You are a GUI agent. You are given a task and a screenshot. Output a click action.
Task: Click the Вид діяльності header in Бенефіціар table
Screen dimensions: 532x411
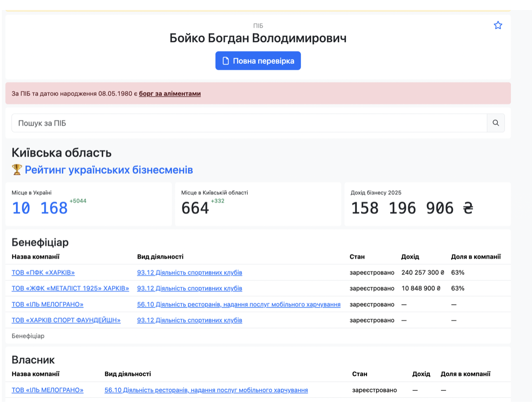tap(160, 257)
